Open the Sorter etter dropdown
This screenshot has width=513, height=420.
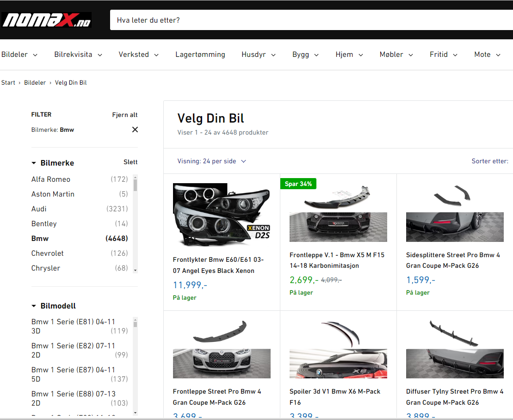pyautogui.click(x=490, y=161)
